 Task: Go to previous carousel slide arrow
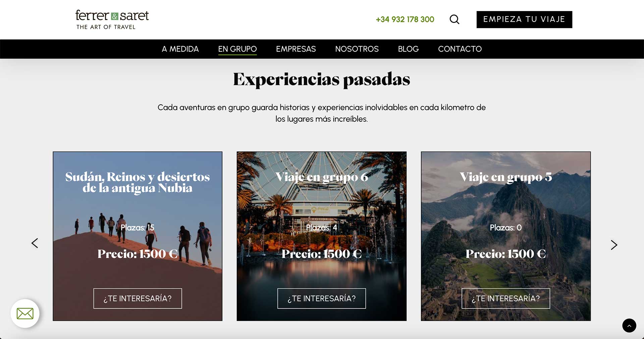click(x=35, y=243)
